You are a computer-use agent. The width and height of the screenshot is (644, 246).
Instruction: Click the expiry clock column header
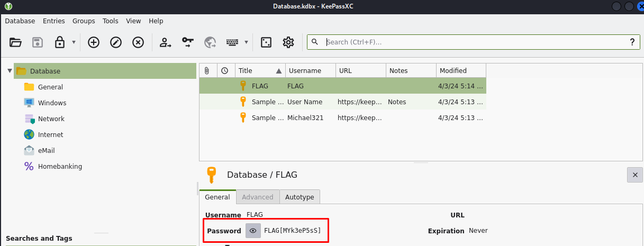225,70
